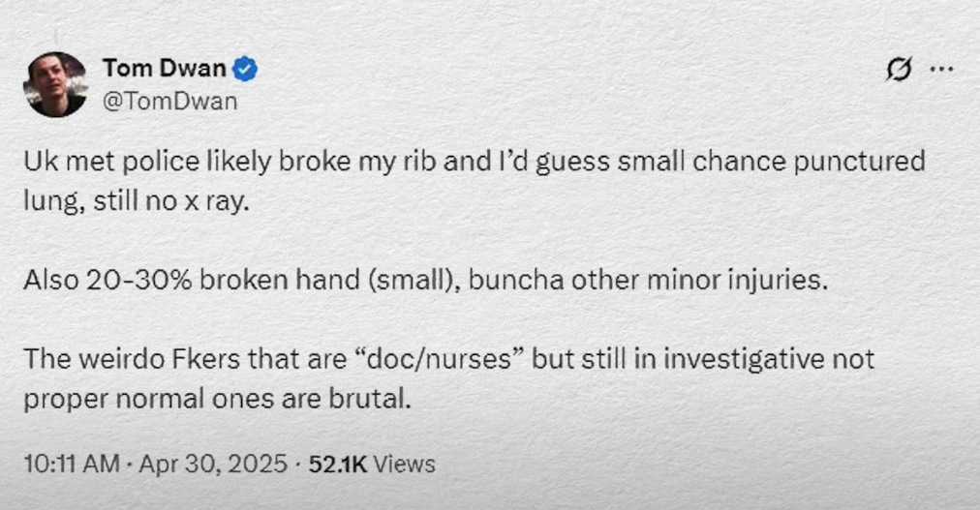Select the "Also 20-30% broken hand" text
This screenshot has height=510, width=980.
coord(191,281)
